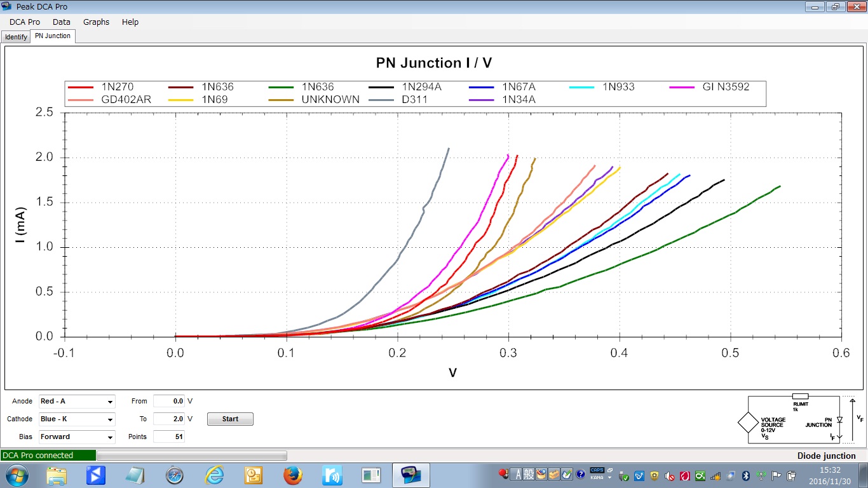Open the Help menu
Screen dimensions: 868x488
(x=130, y=22)
